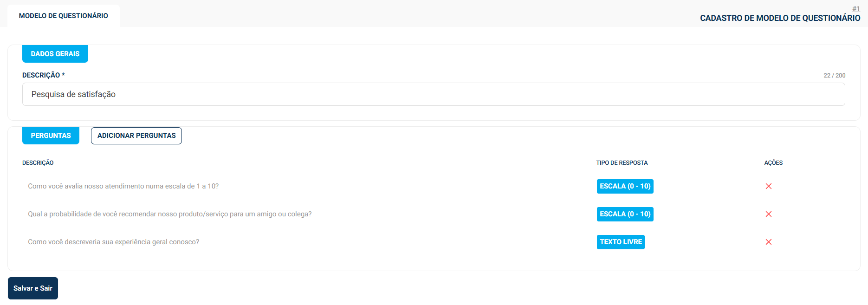Select the row 'Qual a probabilidade de você recomendar'
The image size is (868, 305).
(169, 214)
